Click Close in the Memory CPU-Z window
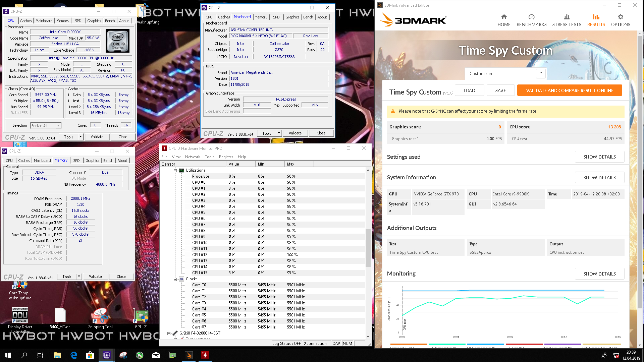The width and height of the screenshot is (644, 362). pyautogui.click(x=121, y=277)
